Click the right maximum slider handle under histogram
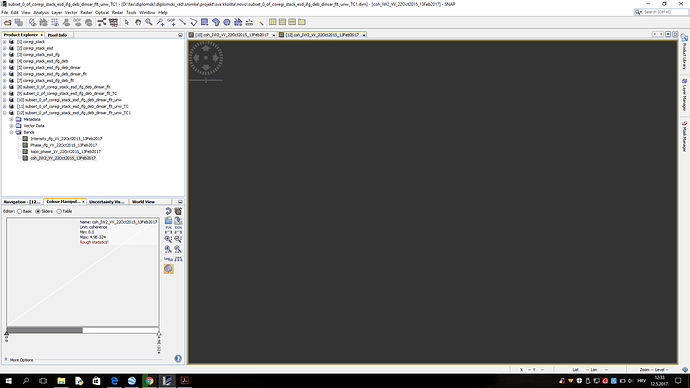690x388 pixels. (x=159, y=334)
